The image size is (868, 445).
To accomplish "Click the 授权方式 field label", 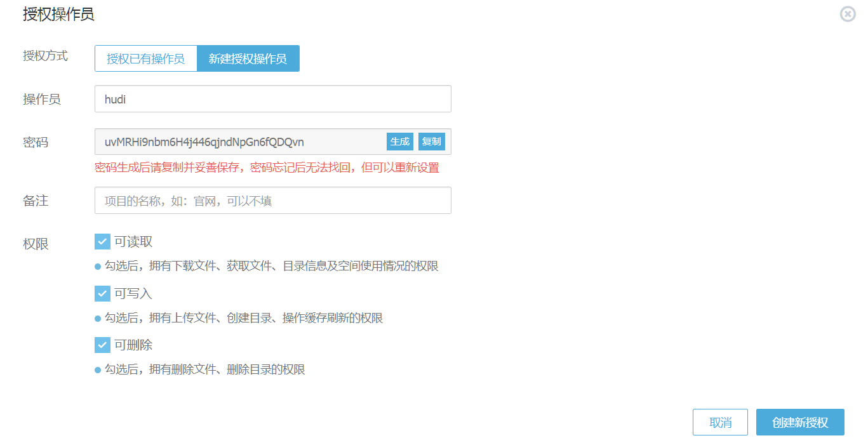I will (x=45, y=56).
